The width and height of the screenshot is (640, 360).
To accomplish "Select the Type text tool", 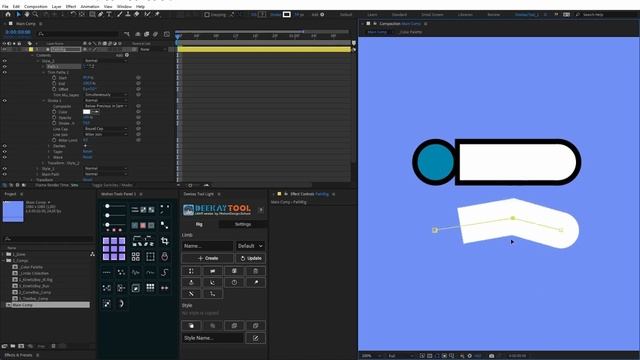I will 109,14.
